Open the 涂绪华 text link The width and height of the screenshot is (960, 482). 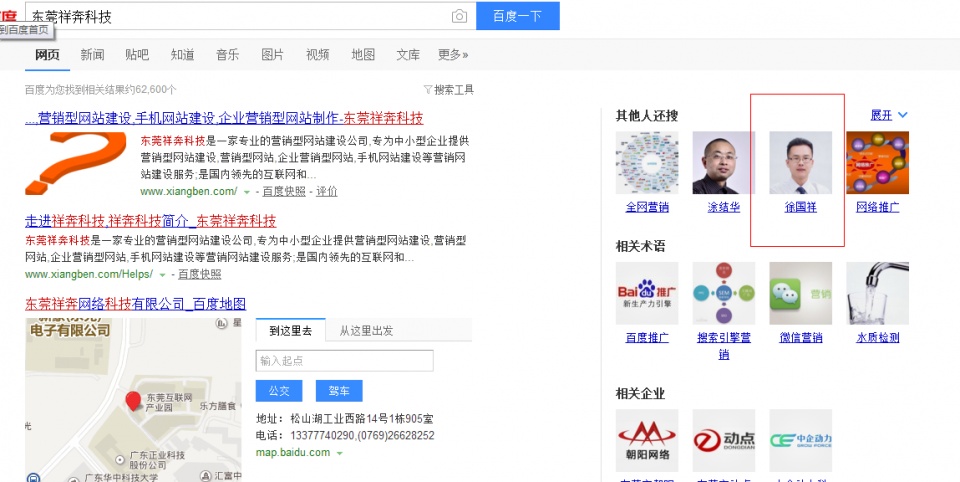click(x=724, y=208)
